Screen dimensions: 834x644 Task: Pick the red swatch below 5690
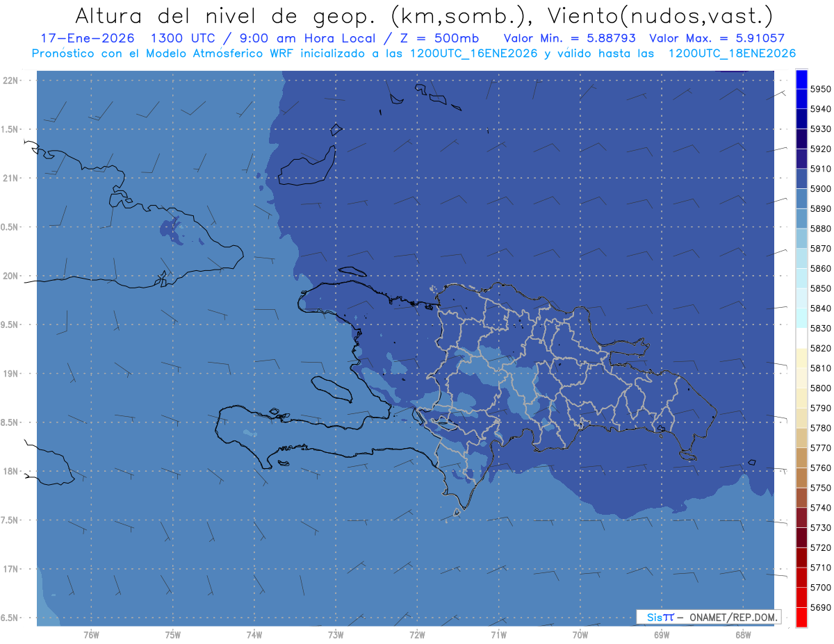point(801,617)
